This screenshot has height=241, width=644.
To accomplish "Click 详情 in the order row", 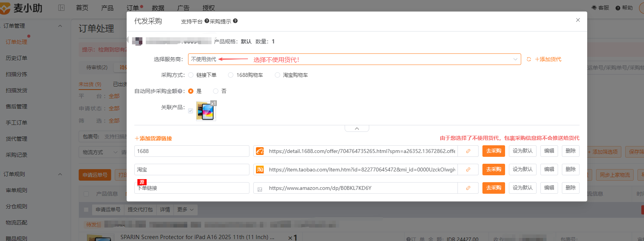I will point(165,209).
